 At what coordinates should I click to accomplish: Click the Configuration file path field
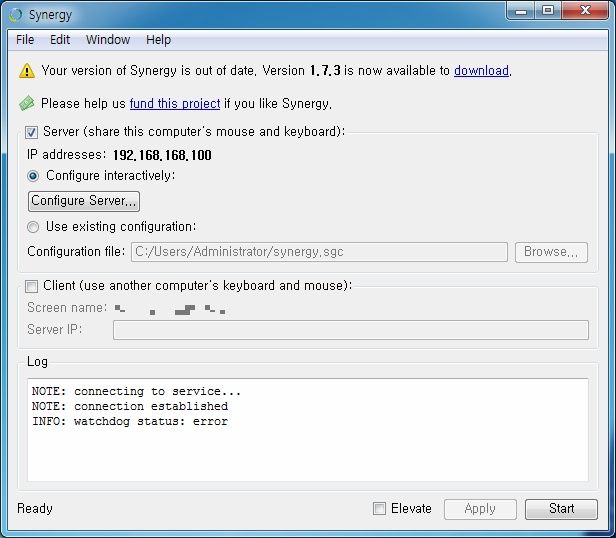319,252
